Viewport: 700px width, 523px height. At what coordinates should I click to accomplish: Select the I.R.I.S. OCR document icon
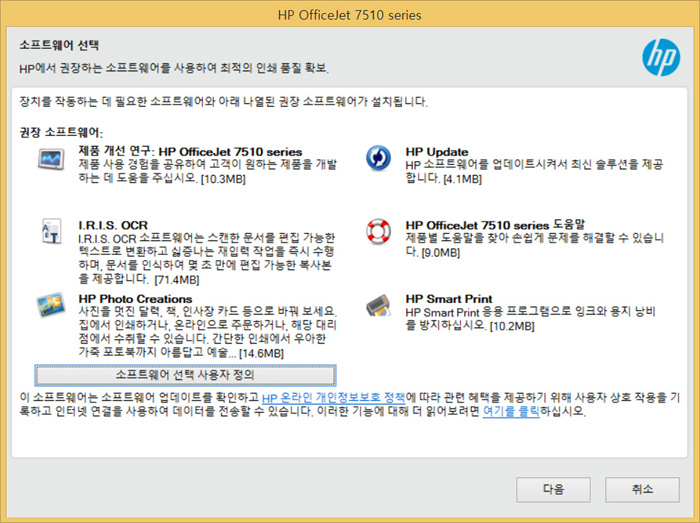[50, 232]
